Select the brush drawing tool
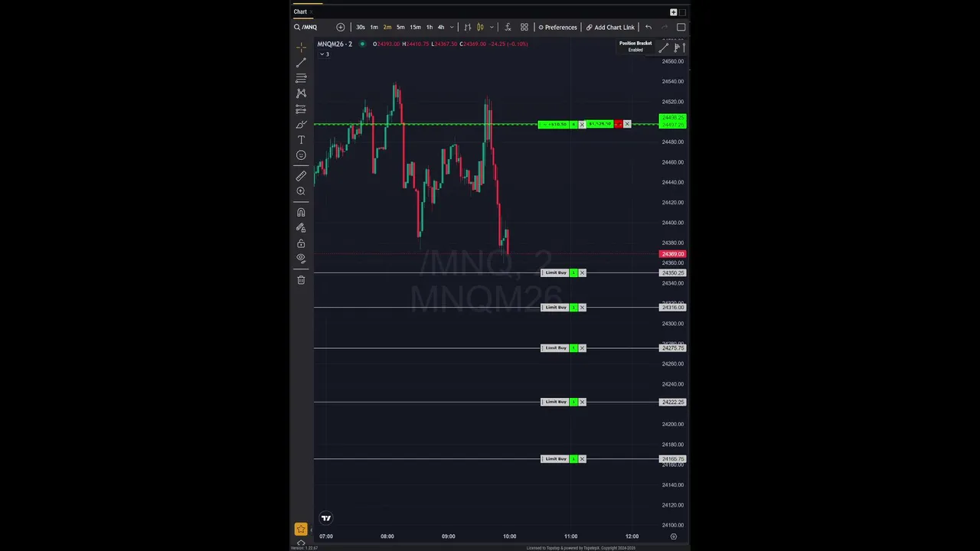The height and width of the screenshot is (551, 980). coord(301,125)
